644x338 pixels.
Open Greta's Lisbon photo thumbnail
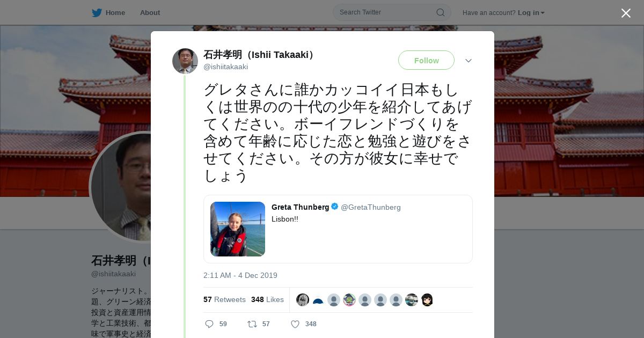(x=238, y=229)
